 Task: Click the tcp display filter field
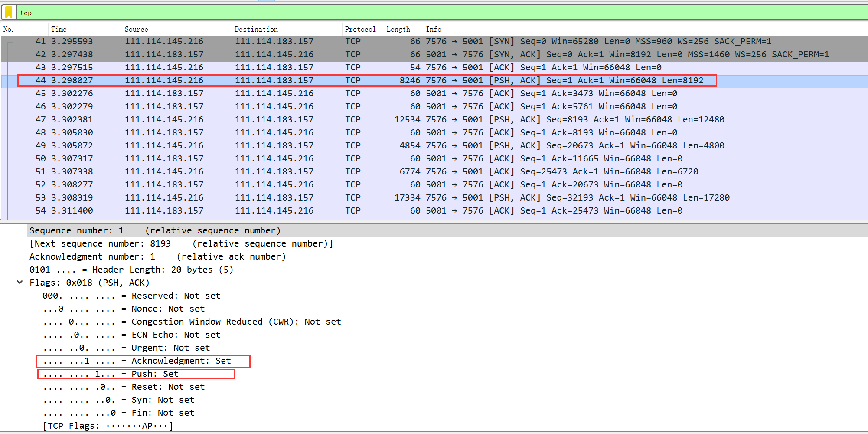coord(434,13)
